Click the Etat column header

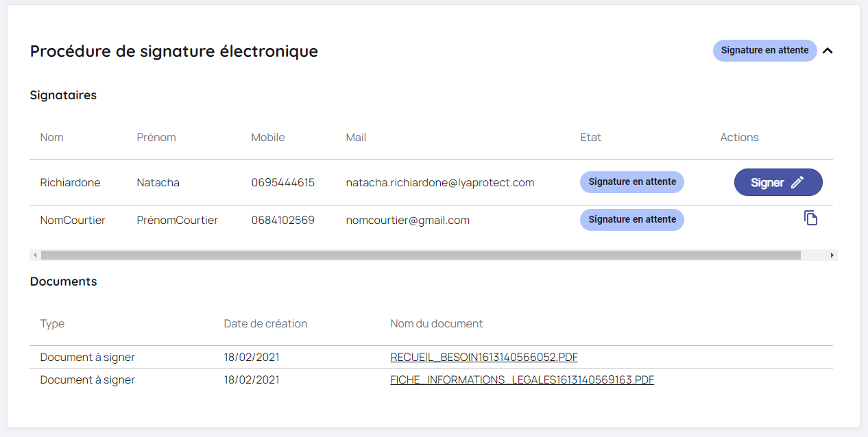590,137
